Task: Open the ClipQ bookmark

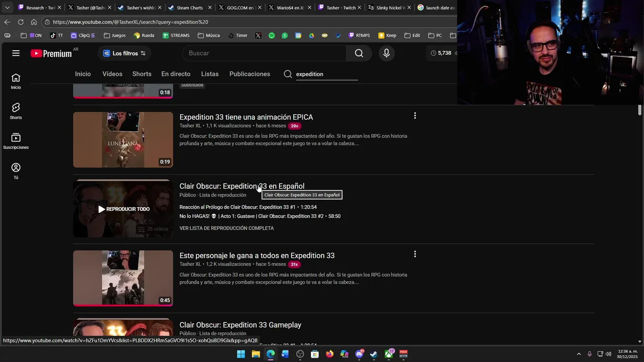Action: tap(83, 36)
